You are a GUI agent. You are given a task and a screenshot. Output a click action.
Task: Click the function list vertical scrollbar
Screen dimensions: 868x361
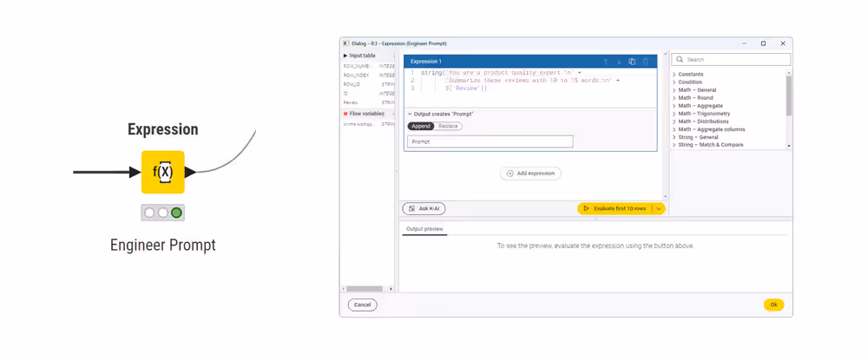[789, 95]
